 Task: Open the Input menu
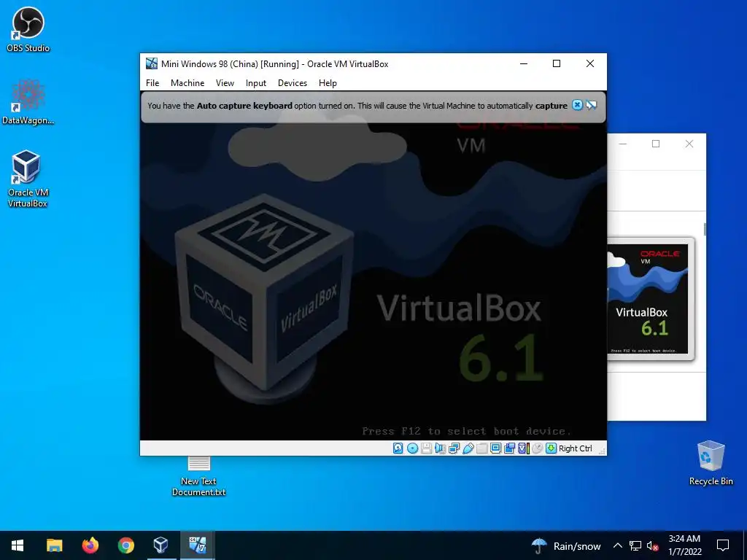click(256, 83)
